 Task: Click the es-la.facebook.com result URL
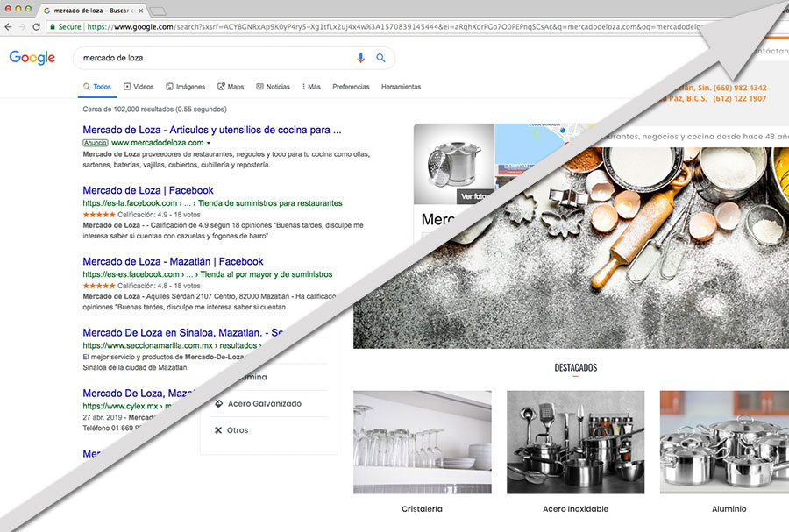pyautogui.click(x=212, y=203)
